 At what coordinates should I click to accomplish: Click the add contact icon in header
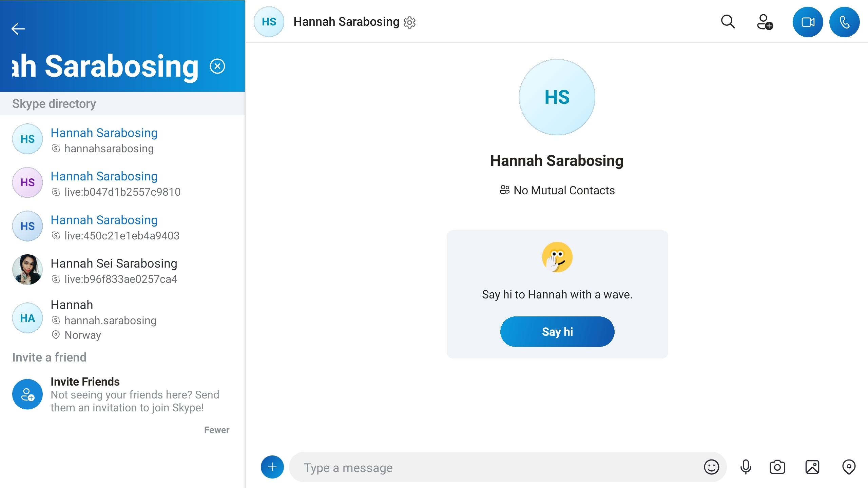click(765, 22)
